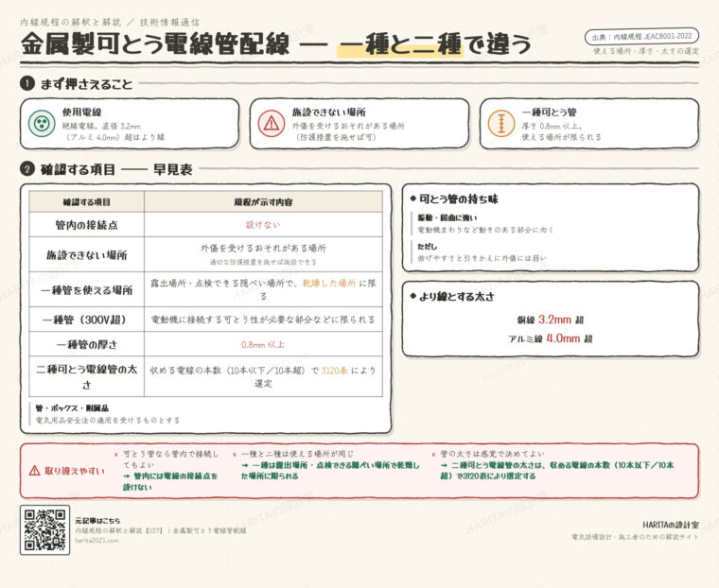Click the red warning triangle icon in 施設できない場所 card

point(272,123)
